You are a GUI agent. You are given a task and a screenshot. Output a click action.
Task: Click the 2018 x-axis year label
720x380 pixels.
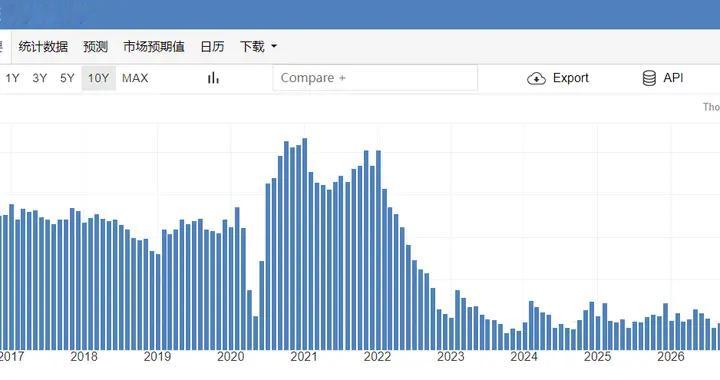coord(84,357)
